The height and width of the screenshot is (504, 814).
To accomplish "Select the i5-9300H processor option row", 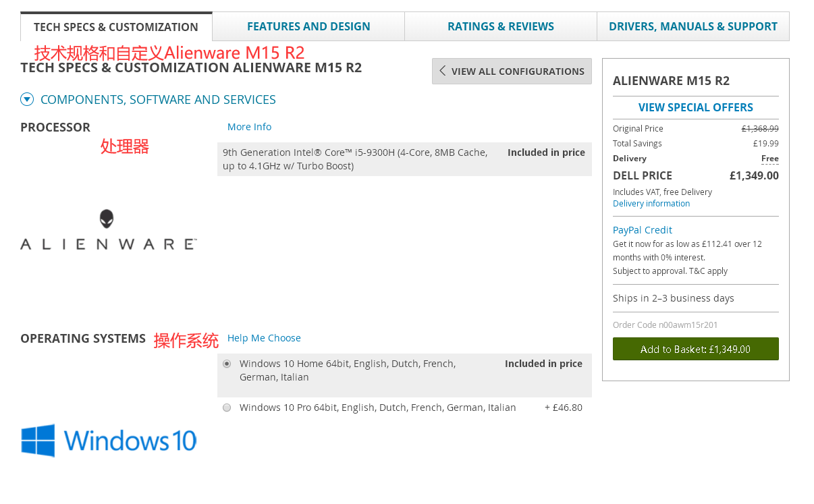I will pos(404,159).
